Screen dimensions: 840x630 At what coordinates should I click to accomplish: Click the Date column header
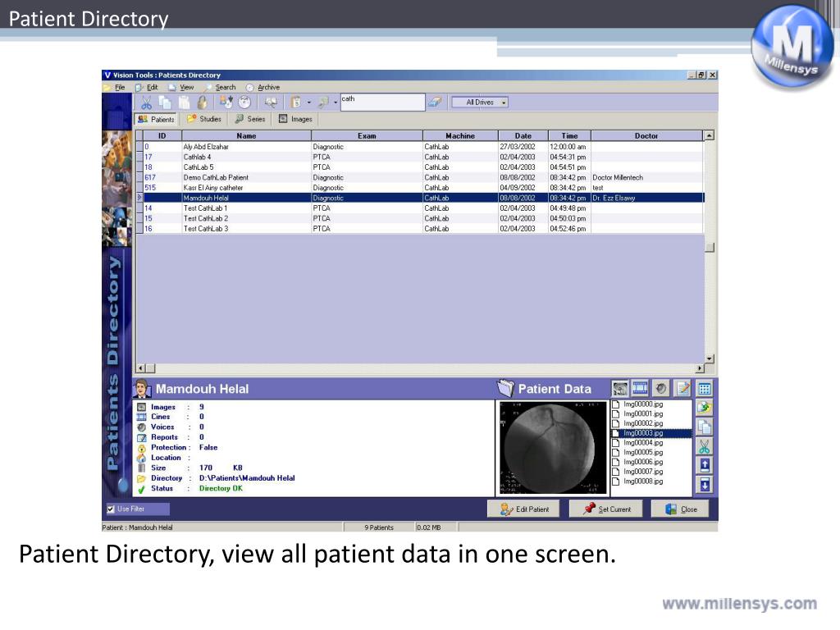(523, 136)
